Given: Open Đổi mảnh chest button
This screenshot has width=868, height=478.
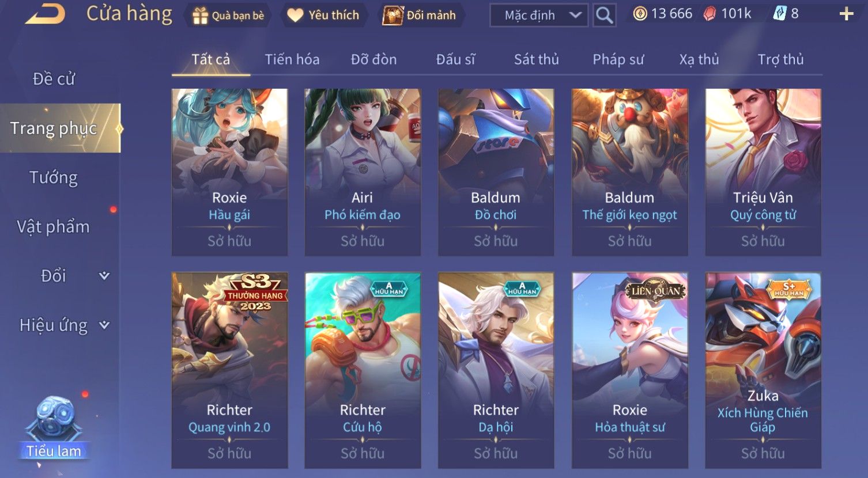Looking at the screenshot, I should tap(420, 15).
